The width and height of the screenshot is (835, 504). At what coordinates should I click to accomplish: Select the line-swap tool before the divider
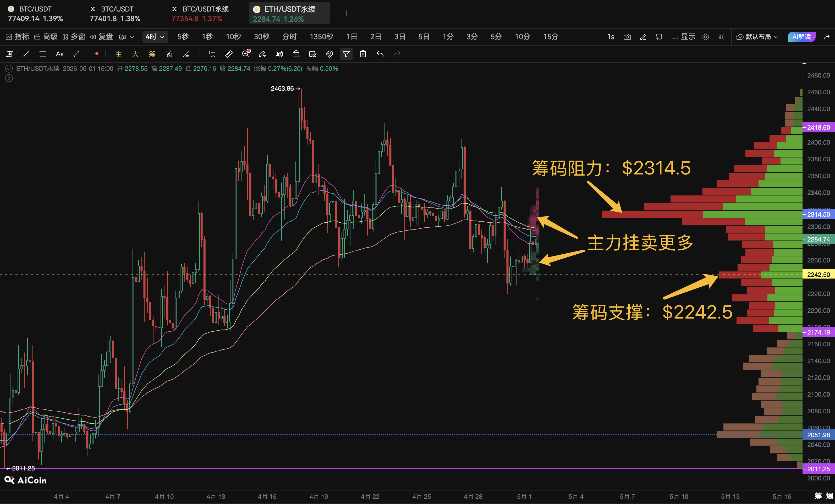coord(186,54)
